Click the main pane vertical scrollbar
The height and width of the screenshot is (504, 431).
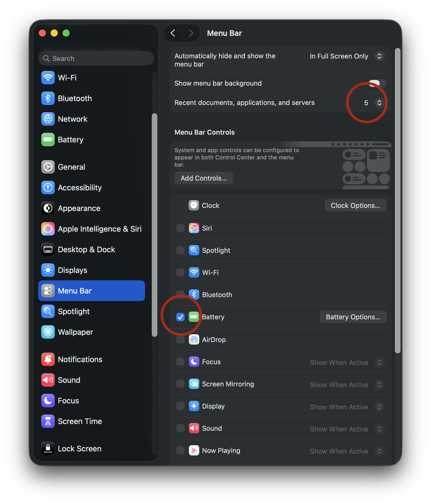397,201
